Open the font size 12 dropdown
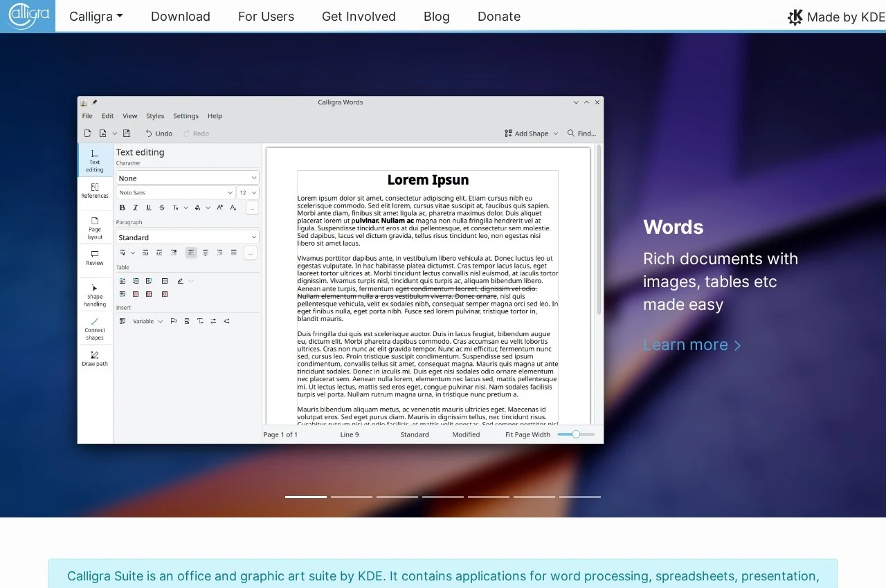Screen dimensions: 886x588 pyautogui.click(x=248, y=192)
